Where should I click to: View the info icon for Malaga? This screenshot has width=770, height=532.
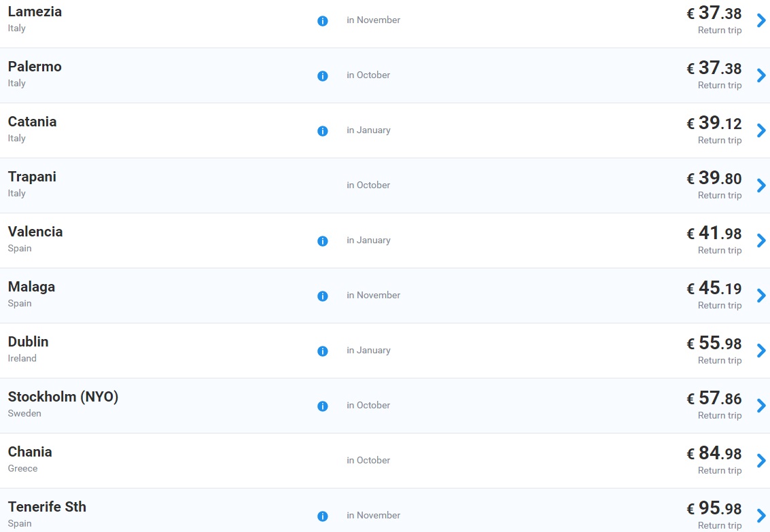323,296
